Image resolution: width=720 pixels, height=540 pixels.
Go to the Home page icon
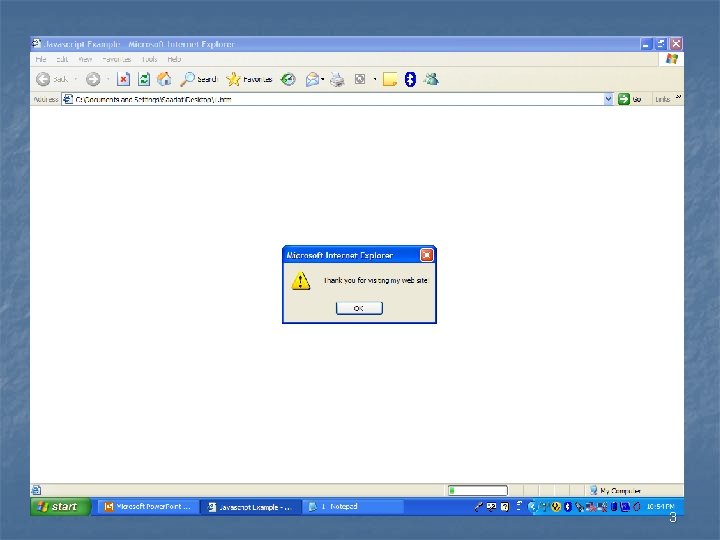164,79
